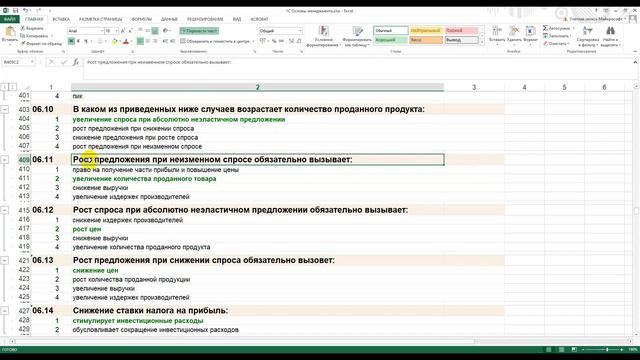Screen dimensions: 640x360
Task: Toggle center text alignment
Action: (x=148, y=41)
